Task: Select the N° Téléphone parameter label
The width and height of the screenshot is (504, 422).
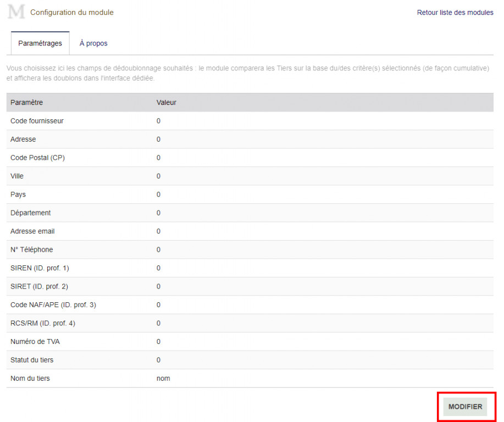Action: click(32, 250)
